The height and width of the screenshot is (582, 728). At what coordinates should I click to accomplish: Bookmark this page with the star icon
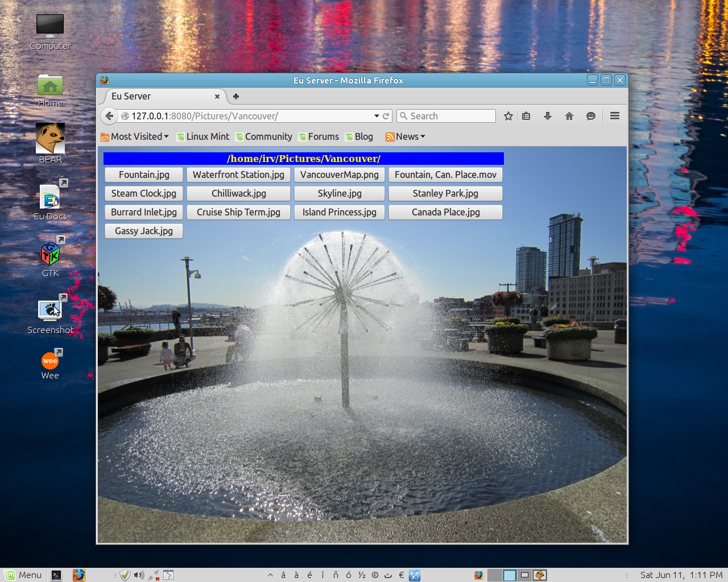tap(508, 116)
